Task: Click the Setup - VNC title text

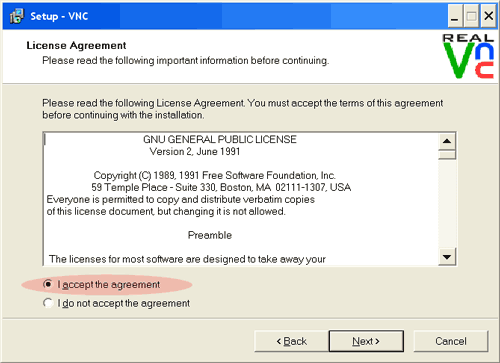Action: 59,16
